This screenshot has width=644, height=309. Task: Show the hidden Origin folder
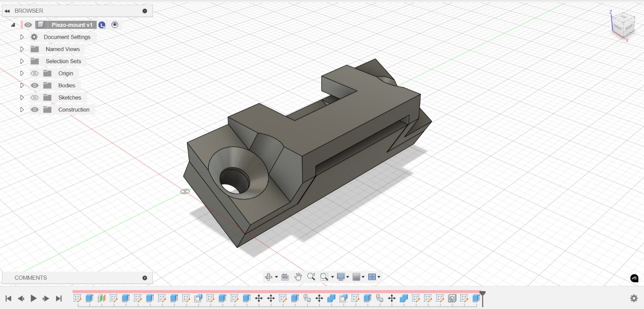(34, 74)
